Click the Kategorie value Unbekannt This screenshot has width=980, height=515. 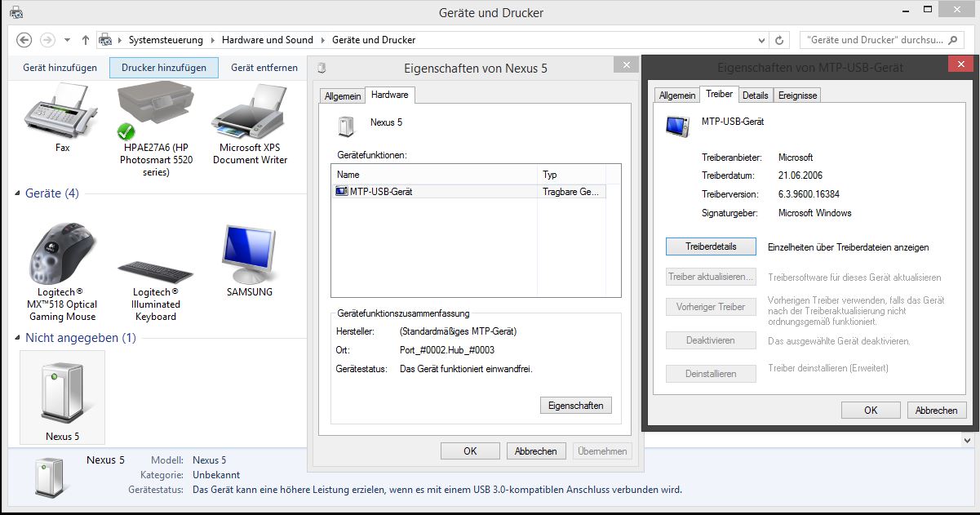(216, 475)
